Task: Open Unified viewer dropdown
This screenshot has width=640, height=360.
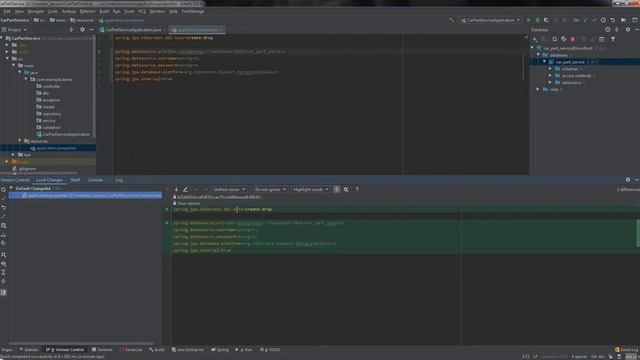Action: coord(229,189)
